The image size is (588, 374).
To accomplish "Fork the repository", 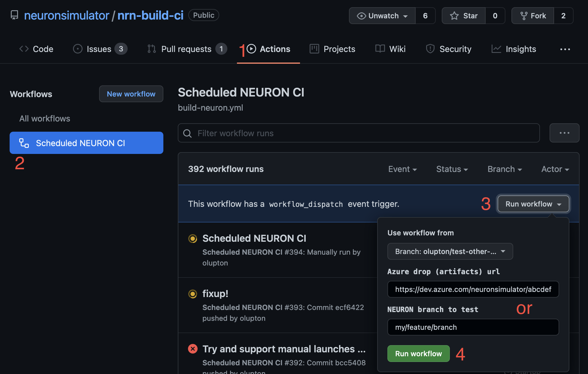I will [x=533, y=16].
